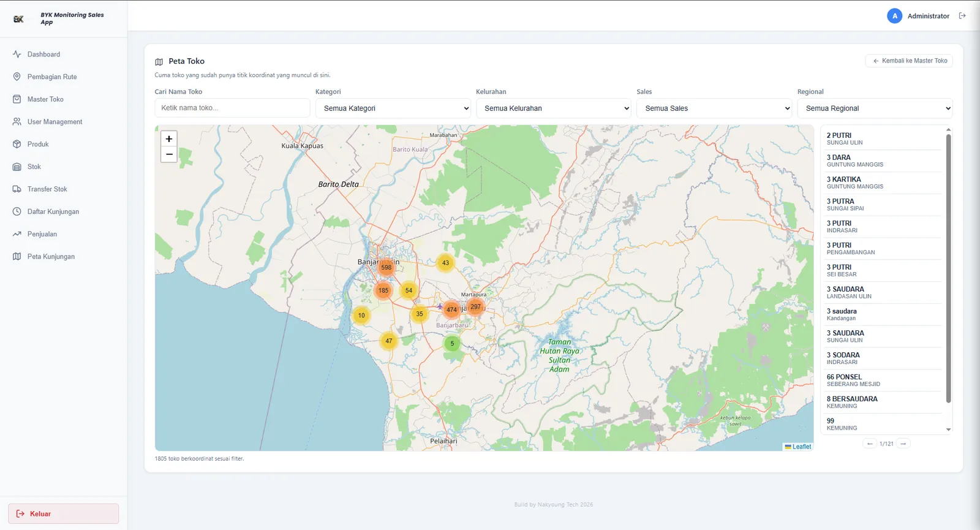
Task: Open the Regional filter dropdown
Action: 875,108
